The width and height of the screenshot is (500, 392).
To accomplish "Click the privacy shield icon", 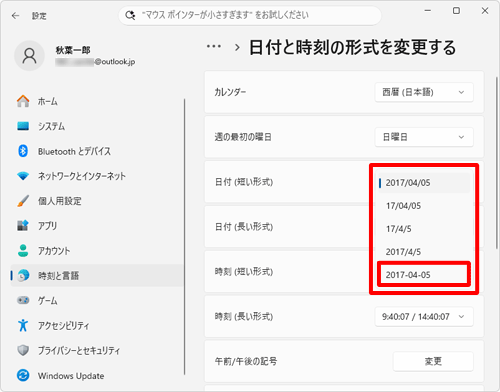I will coord(23,350).
